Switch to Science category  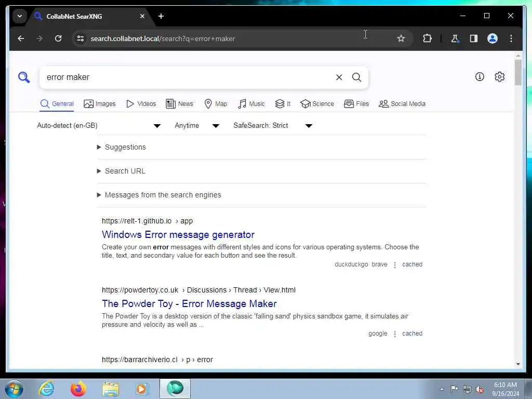[x=317, y=104]
